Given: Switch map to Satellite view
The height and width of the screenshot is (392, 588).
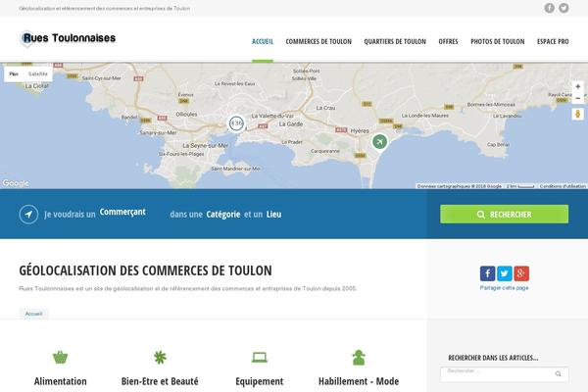Looking at the screenshot, I should coord(38,74).
